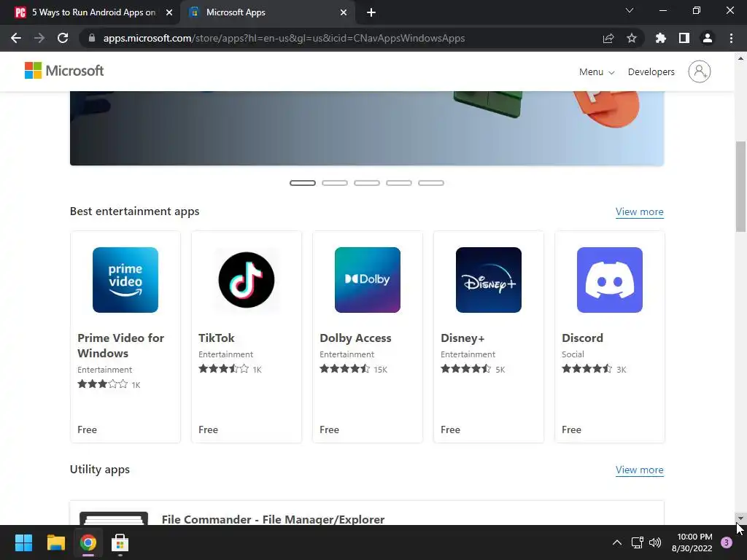Click the Discord Social category label

(x=573, y=354)
